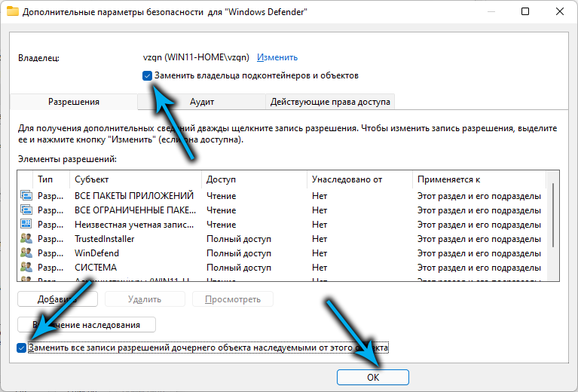Select the Разрешения tab
The height and width of the screenshot is (392, 578).
click(74, 102)
